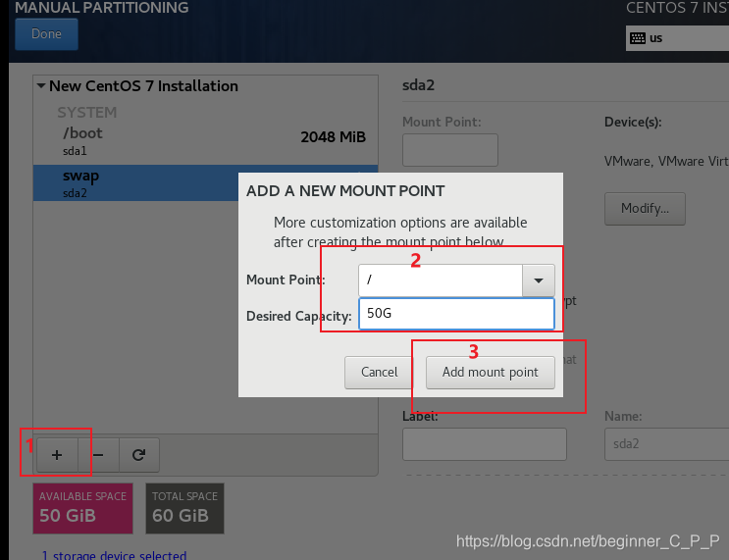
Task: Click the Available Space 50 GiB box
Action: pos(82,508)
